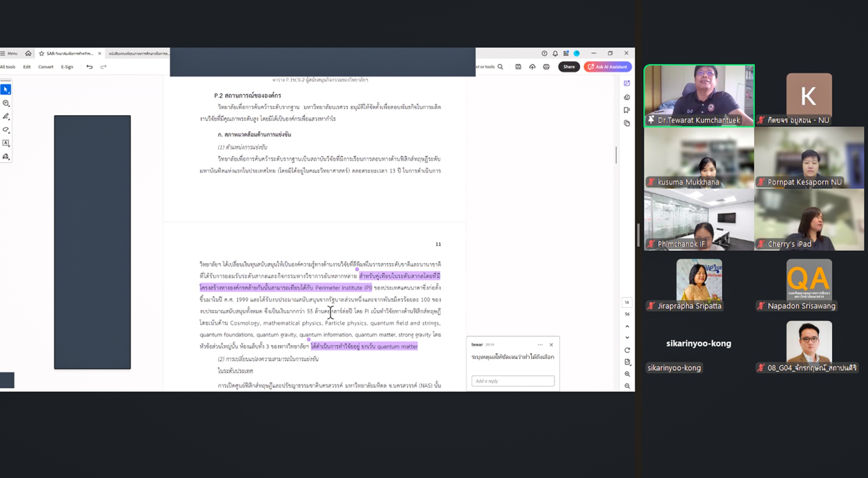Click the Add a reply field
This screenshot has height=478, width=868.
tap(513, 381)
